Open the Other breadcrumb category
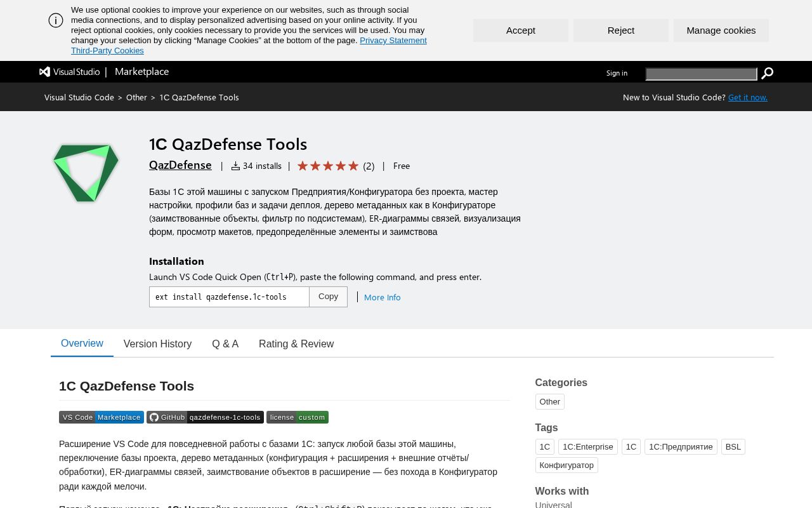Viewport: 812px width, 508px height. point(136,97)
